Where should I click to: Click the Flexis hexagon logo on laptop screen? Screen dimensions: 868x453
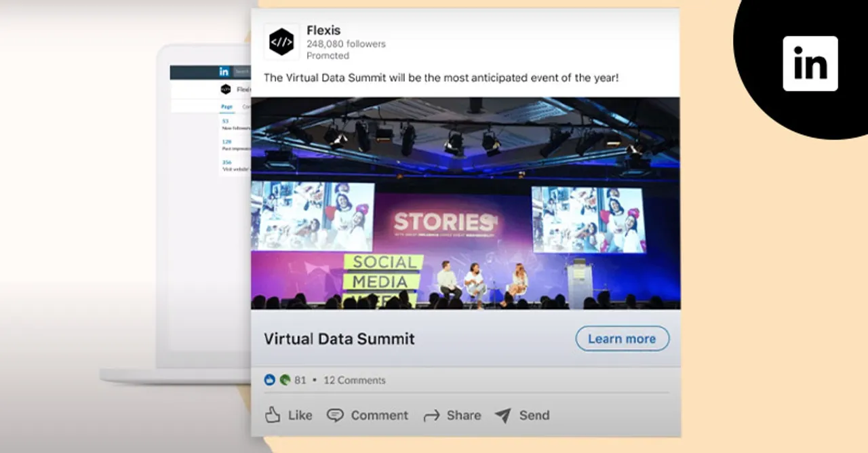pos(226,90)
